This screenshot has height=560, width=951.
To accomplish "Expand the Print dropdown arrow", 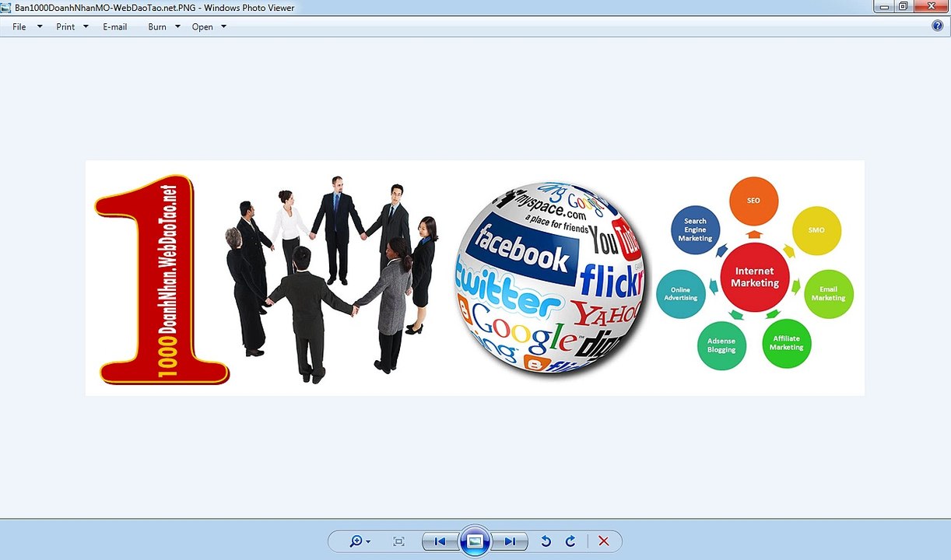I will [86, 26].
